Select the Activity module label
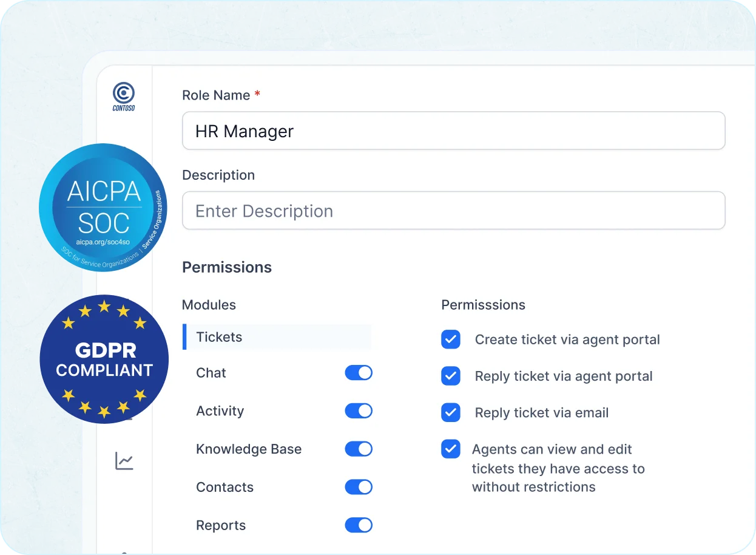Viewport: 756px width, 555px height. [220, 411]
